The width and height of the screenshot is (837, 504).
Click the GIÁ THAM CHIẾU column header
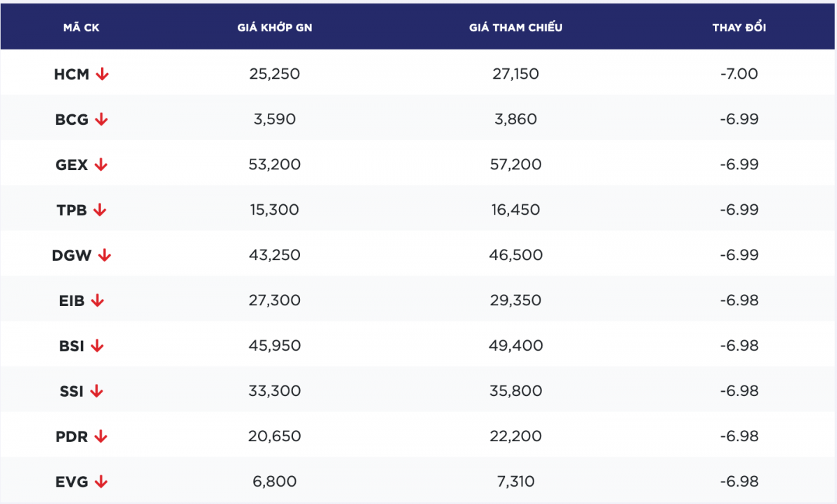[515, 28]
